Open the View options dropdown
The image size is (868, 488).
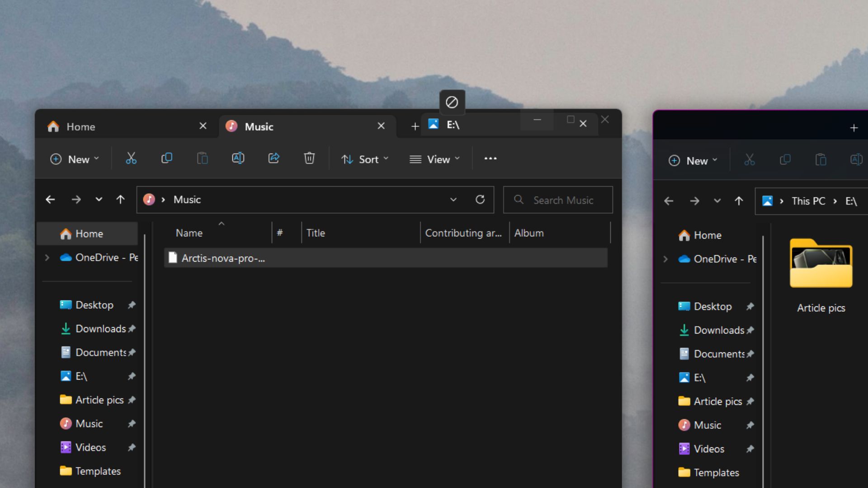[434, 159]
